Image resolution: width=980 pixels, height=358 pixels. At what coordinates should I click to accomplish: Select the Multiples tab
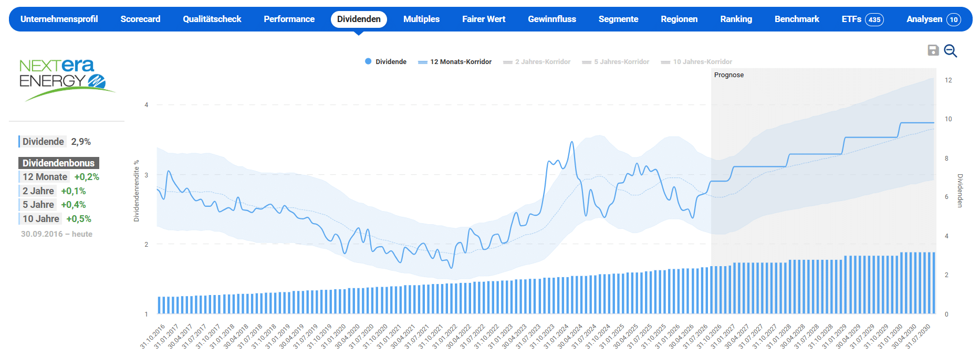(x=421, y=19)
